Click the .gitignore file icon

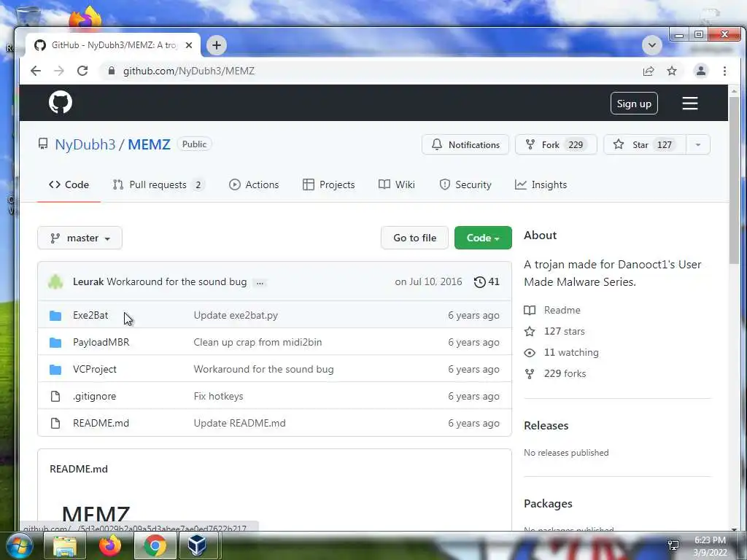click(55, 396)
